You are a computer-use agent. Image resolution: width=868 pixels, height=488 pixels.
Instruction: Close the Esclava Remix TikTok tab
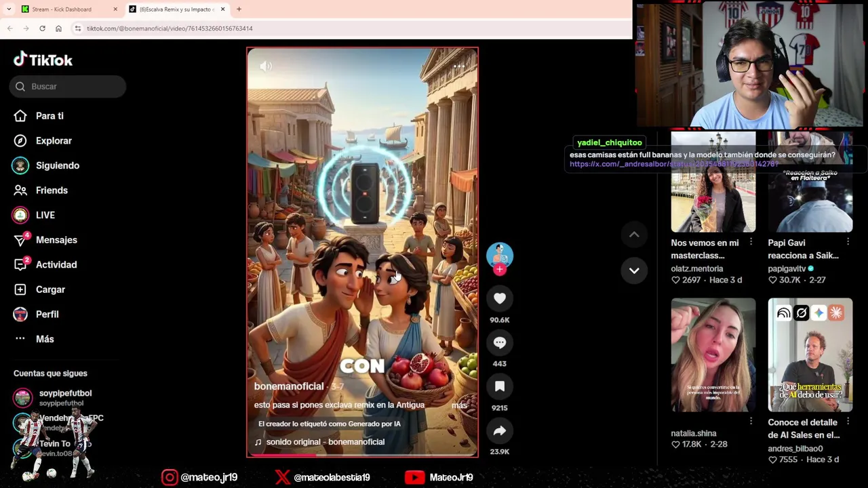(222, 9)
